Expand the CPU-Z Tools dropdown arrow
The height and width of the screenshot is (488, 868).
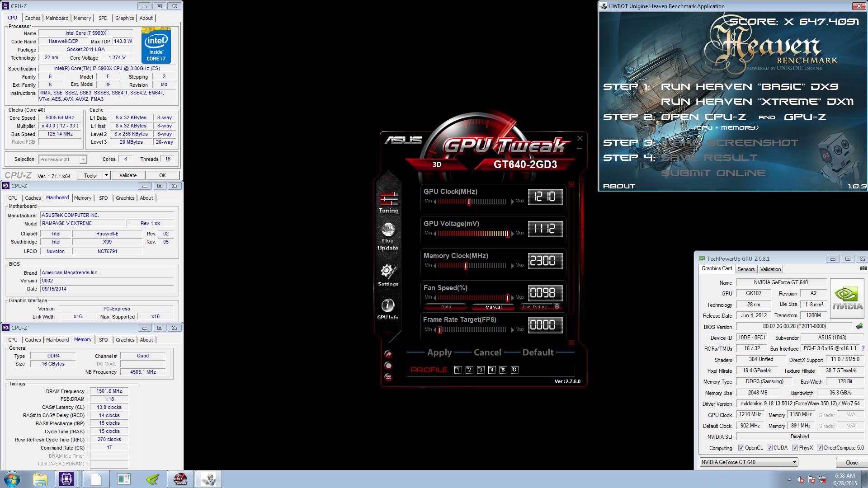106,175
